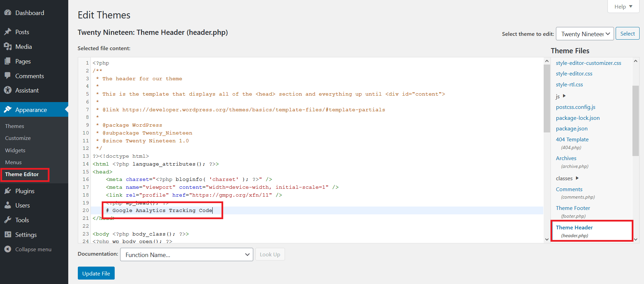Open the Comments template file

pos(569,189)
